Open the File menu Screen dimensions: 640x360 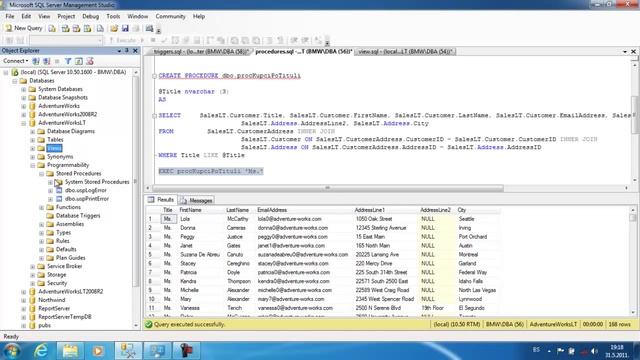click(10, 16)
